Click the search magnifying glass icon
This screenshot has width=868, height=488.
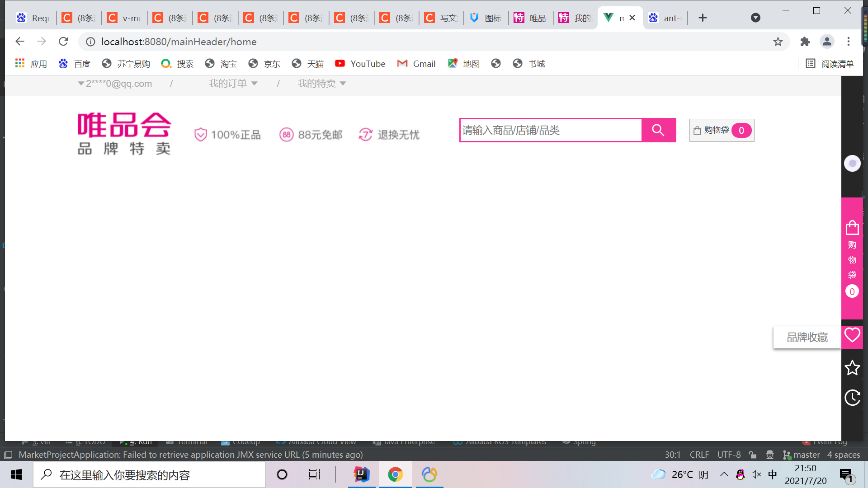tap(658, 130)
